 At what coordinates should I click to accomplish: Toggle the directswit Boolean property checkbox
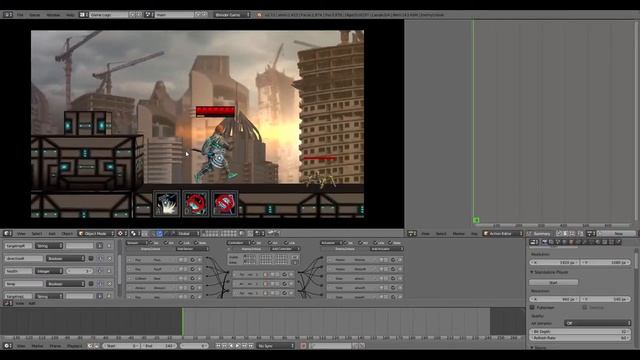click(x=91, y=258)
